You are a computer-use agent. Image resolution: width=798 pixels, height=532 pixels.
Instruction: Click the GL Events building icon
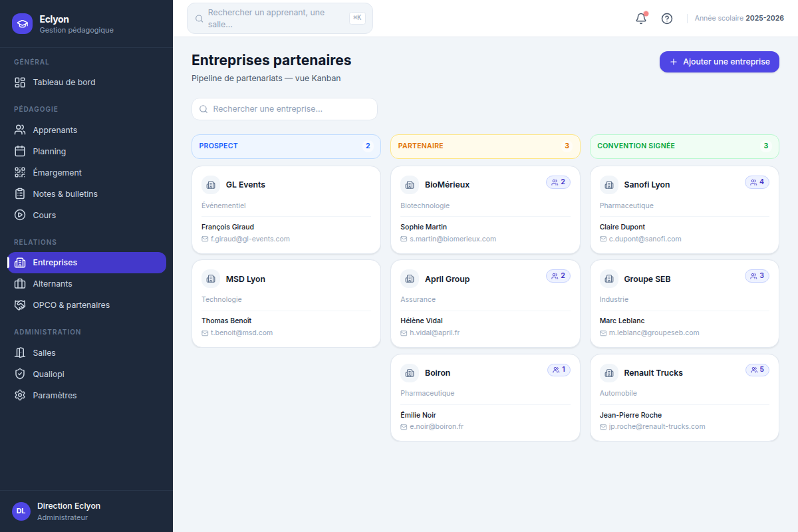(211, 185)
